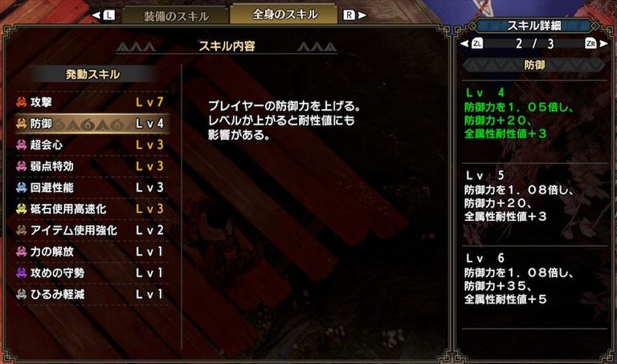Viewport: 617px width, 364px height.
Task: Click the アイテム使用強化 skill icon
Action: click(x=21, y=230)
